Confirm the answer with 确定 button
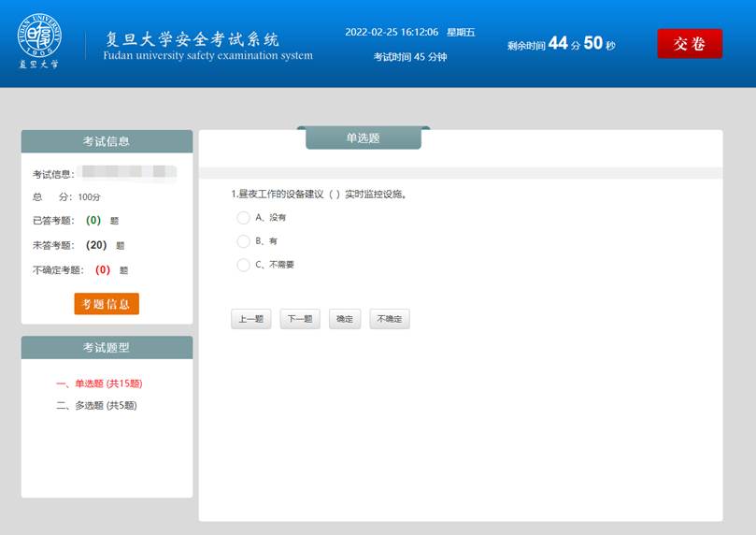This screenshot has width=756, height=535. click(344, 319)
